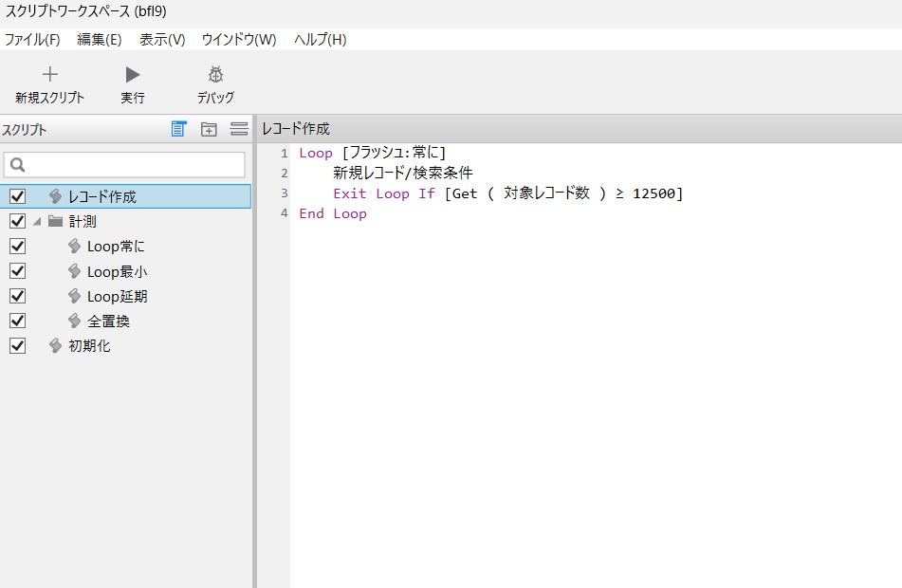Select the 新規レコード/検索条件 step
Viewport: 902px width, 588px height.
[403, 173]
